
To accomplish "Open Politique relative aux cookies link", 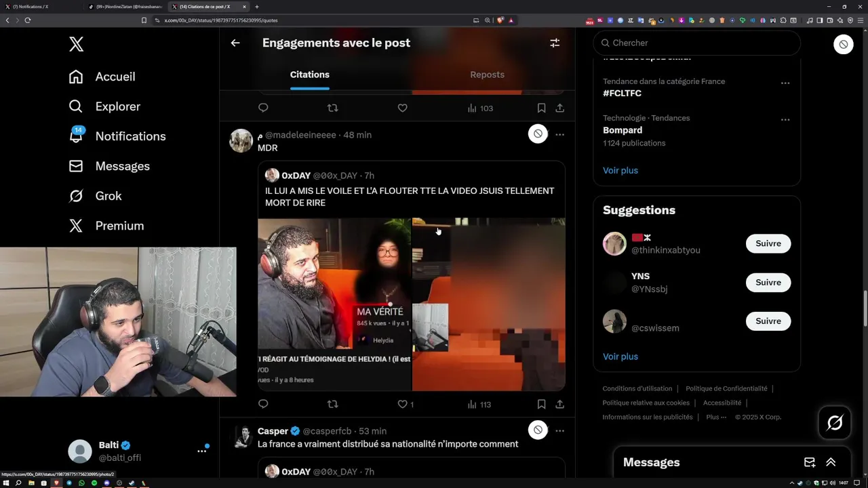I will (646, 403).
